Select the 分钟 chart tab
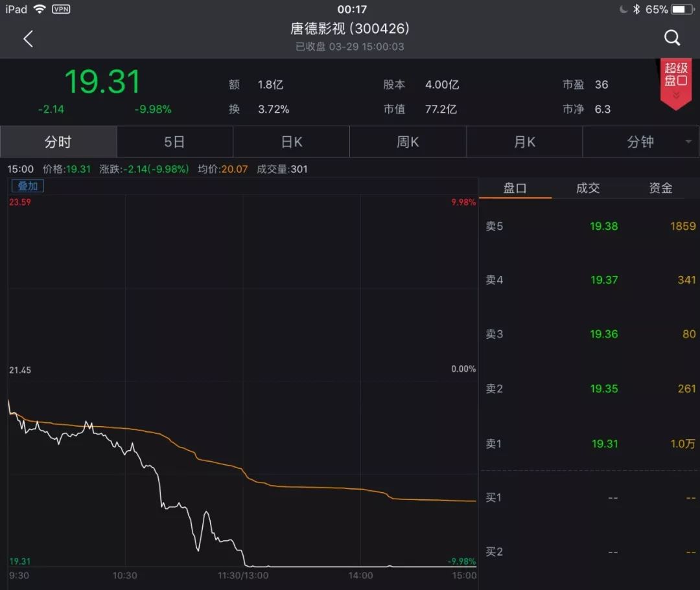 640,142
